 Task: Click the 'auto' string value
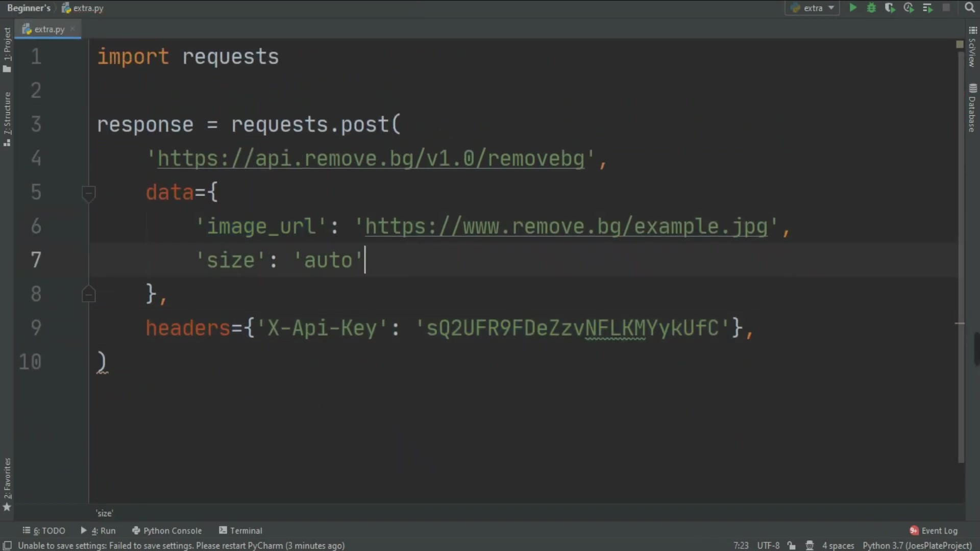tap(328, 260)
